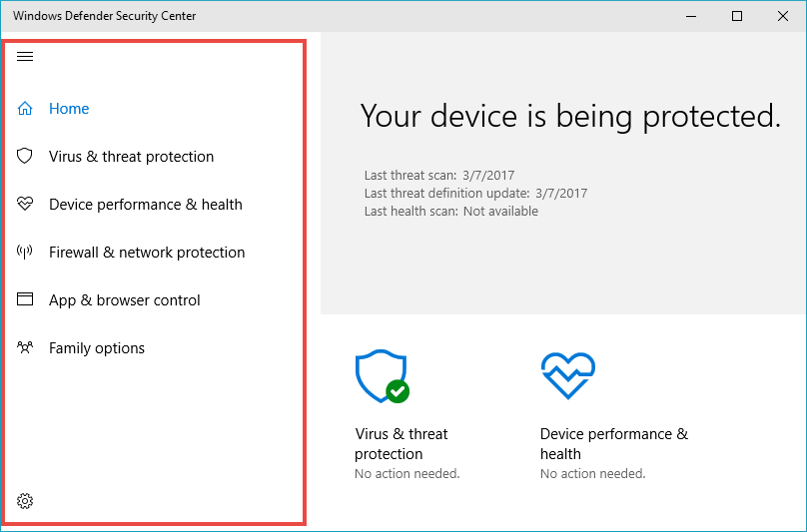Select Firewall & network protection
The image size is (807, 532).
click(147, 253)
